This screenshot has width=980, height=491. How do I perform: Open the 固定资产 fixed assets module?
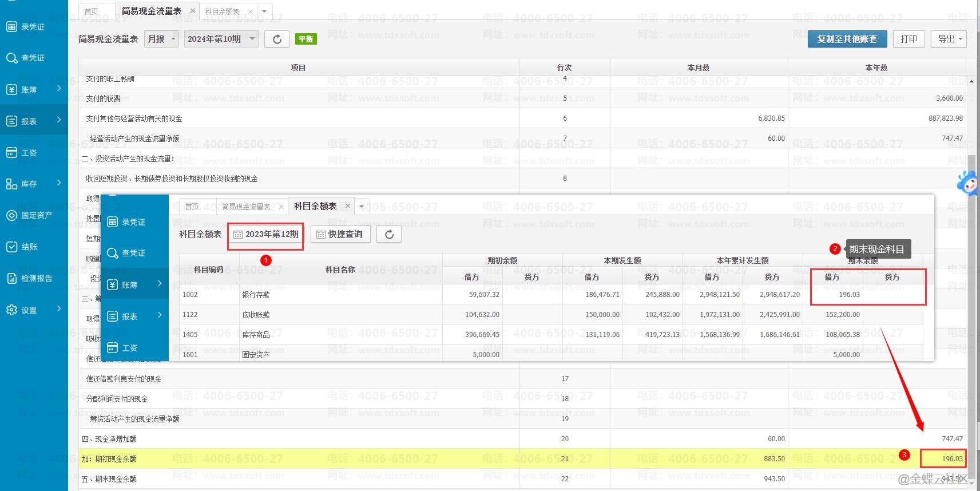click(x=11, y=215)
